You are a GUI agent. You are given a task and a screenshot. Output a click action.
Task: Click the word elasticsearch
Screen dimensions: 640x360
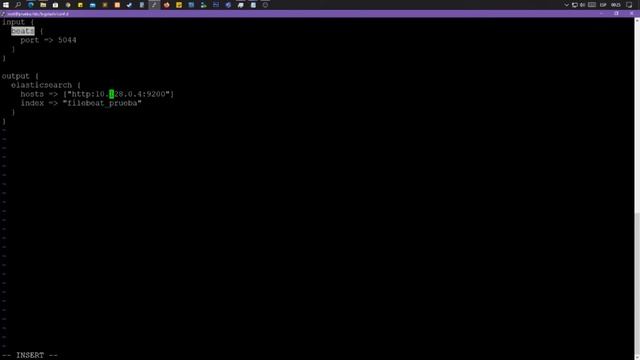pyautogui.click(x=41, y=85)
